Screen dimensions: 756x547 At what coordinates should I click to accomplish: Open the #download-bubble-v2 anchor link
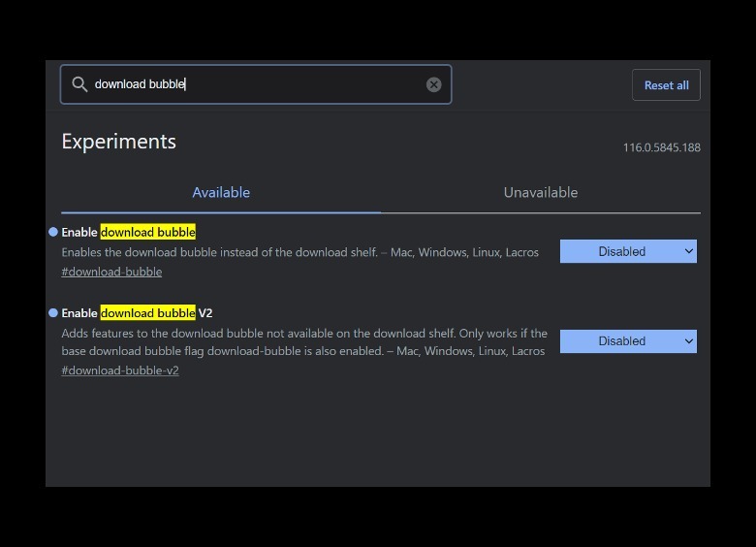(x=120, y=370)
